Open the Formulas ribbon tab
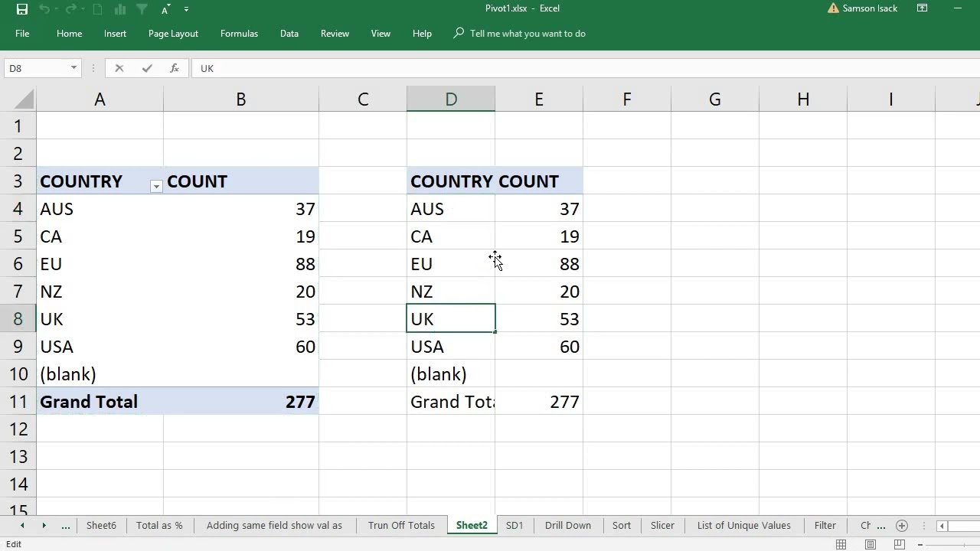This screenshot has height=551, width=980. 239,34
